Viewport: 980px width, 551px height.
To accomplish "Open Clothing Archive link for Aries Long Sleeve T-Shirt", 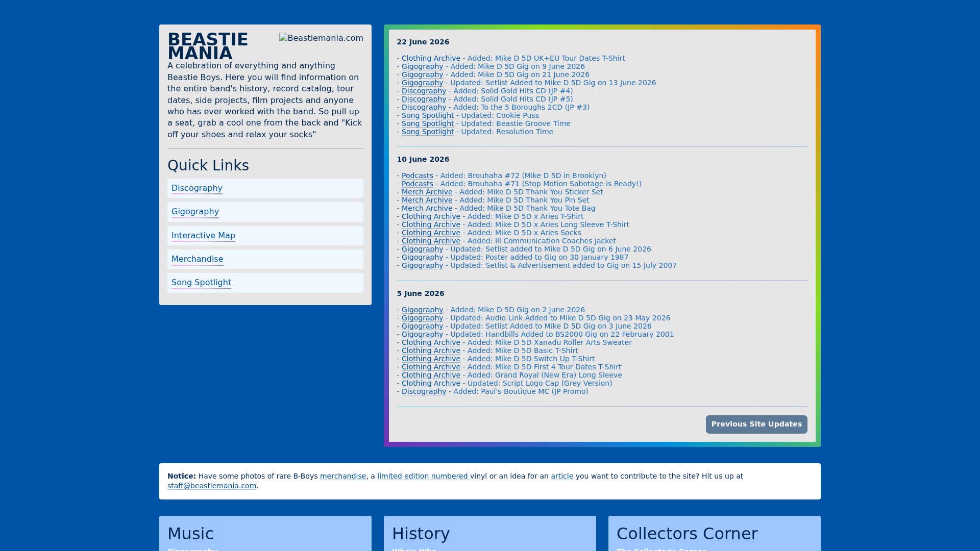I will pyautogui.click(x=431, y=225).
